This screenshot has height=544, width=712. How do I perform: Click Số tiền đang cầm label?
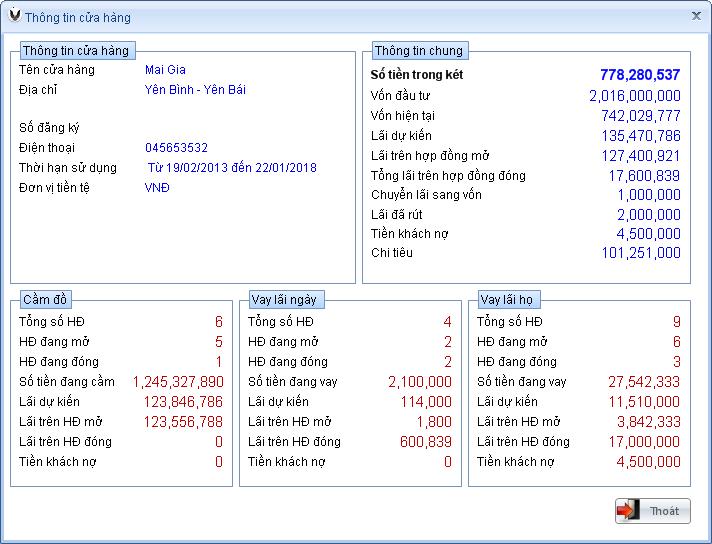67,381
